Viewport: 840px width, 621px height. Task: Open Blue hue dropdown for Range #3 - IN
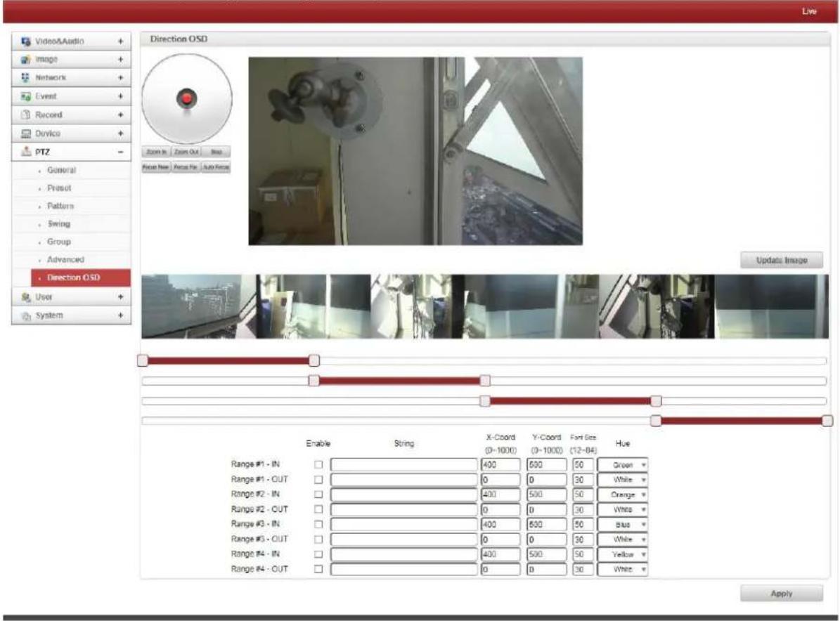[x=623, y=525]
